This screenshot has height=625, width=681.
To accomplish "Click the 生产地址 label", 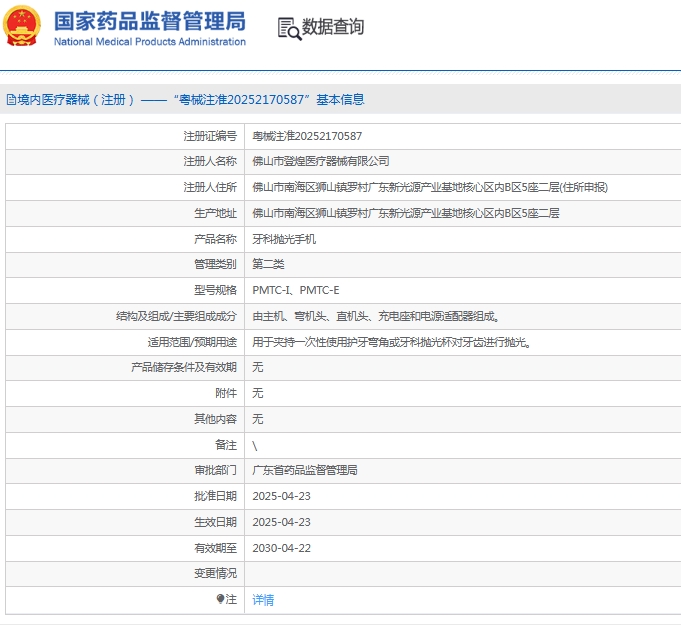I will tap(215, 213).
